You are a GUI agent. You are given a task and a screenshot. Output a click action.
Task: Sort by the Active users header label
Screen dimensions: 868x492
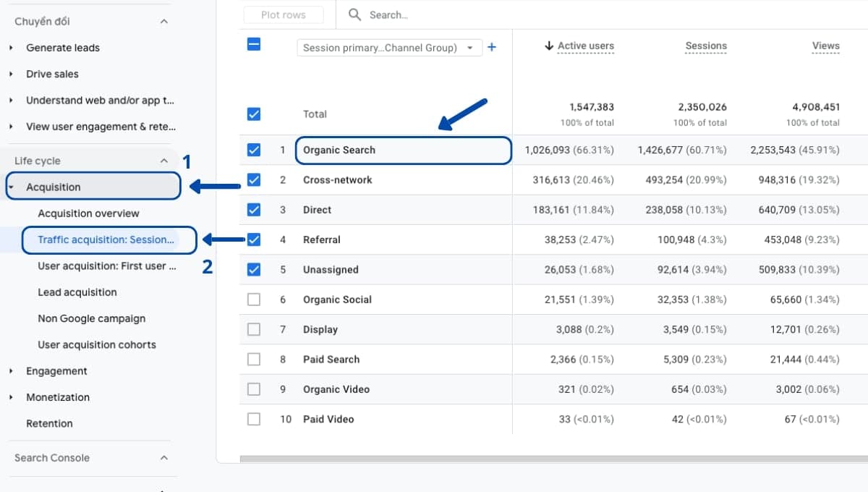point(586,46)
